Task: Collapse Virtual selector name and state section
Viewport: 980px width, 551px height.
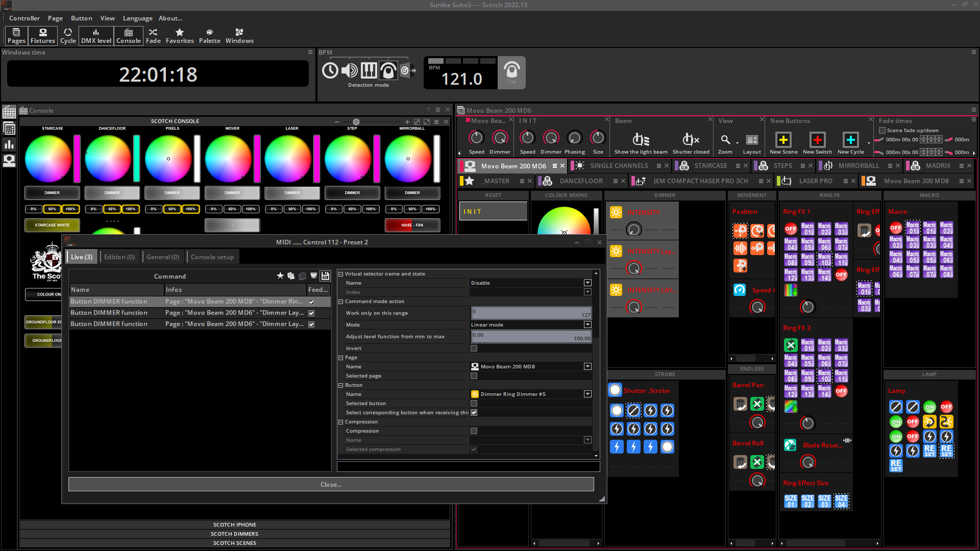Action: click(341, 274)
